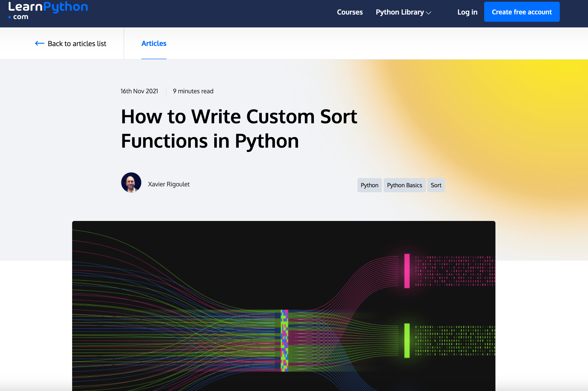588x391 pixels.
Task: Click the pink bar in hero image
Action: 407,271
